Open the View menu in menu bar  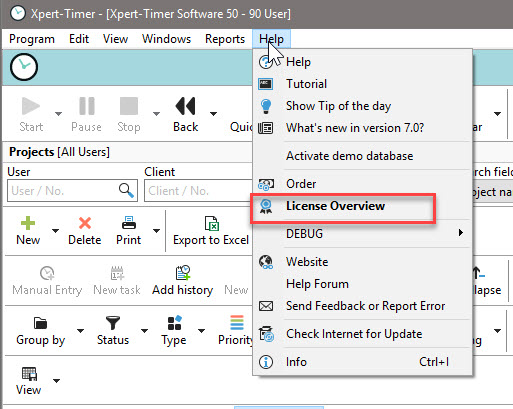click(x=115, y=39)
